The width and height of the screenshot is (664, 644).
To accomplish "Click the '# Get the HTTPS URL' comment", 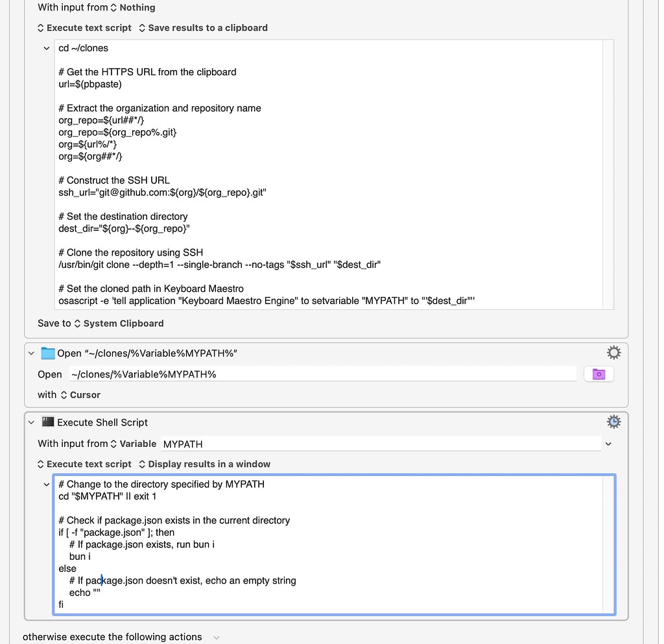I will coord(147,72).
